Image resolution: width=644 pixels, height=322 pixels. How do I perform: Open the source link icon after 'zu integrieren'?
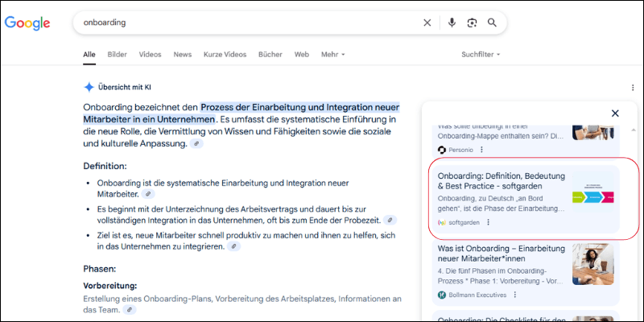pyautogui.click(x=233, y=246)
